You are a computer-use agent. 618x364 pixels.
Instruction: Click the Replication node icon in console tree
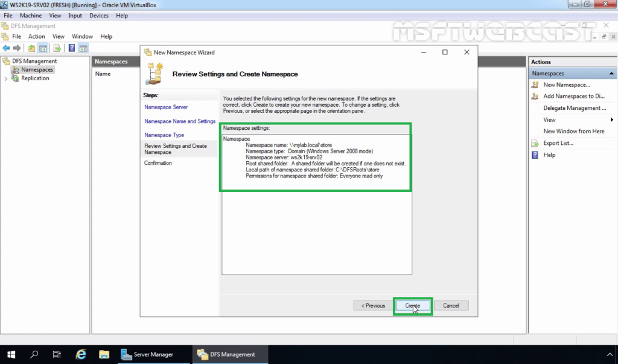15,78
